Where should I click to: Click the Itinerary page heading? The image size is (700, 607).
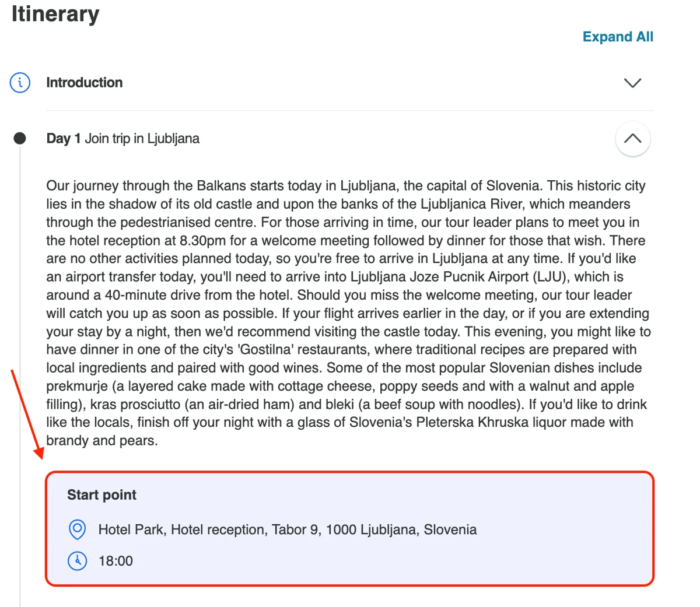coord(55,13)
